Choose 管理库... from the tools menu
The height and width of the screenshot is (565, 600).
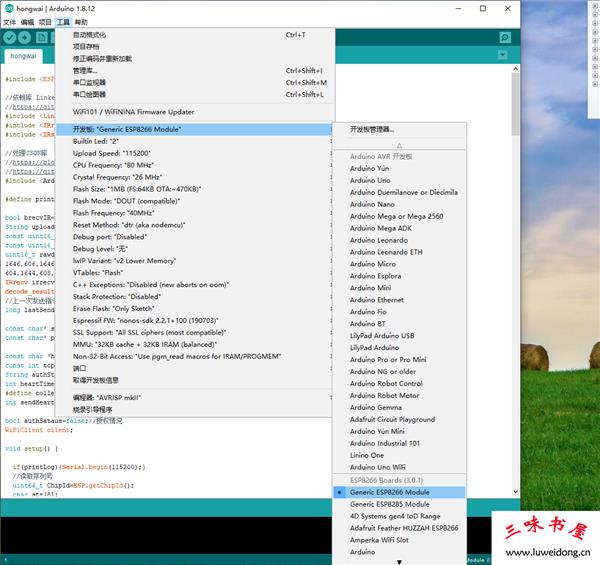pyautogui.click(x=86, y=71)
